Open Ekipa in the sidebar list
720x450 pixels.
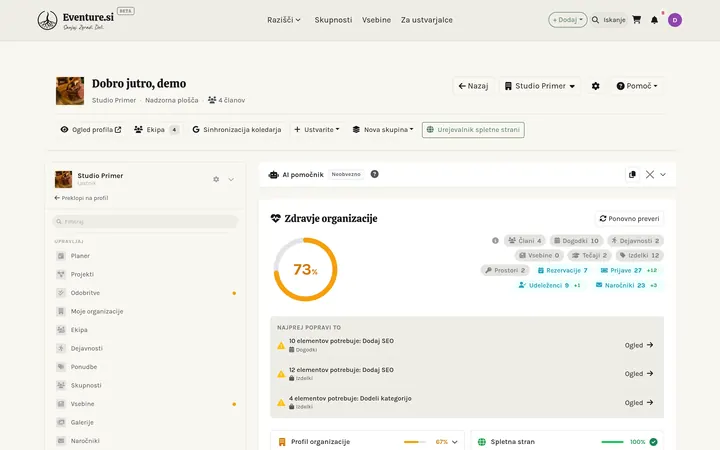(145, 330)
